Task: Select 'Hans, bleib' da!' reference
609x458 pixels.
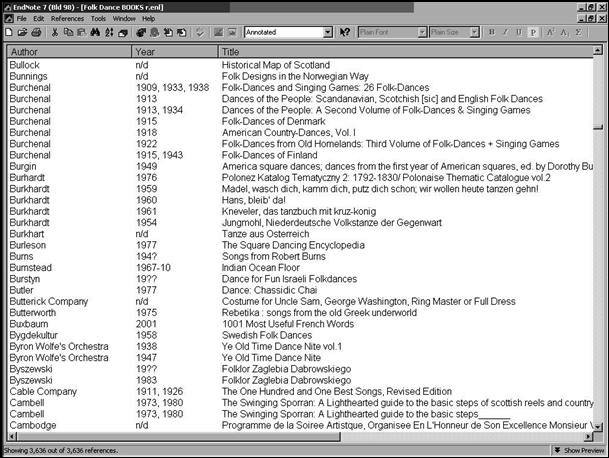Action: point(253,200)
